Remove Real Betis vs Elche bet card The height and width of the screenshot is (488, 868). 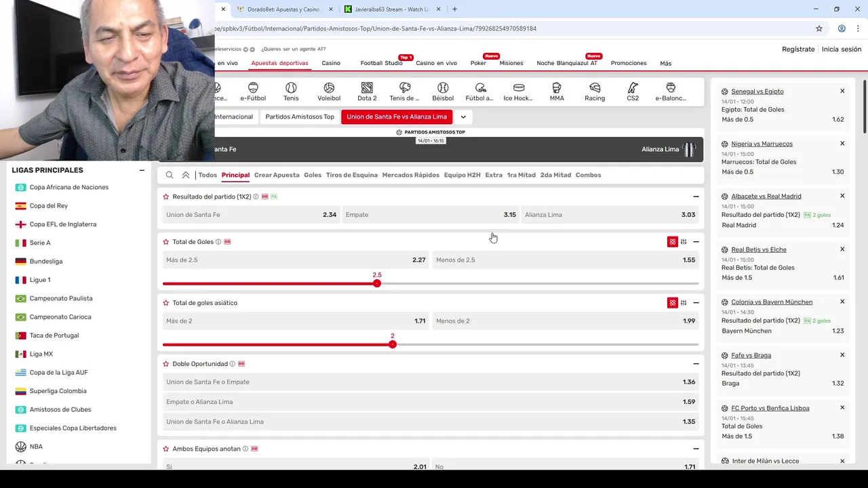coord(842,249)
